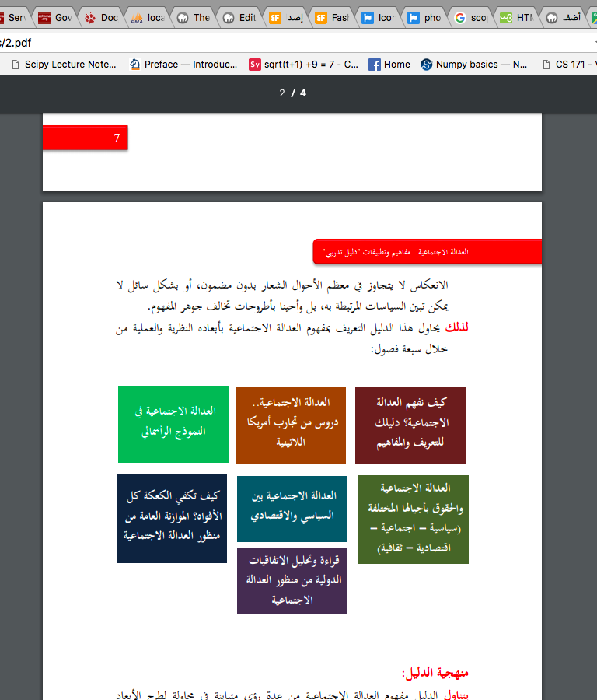597x700 pixels.
Task: Open the 'Icor' tab with flag icon
Action: [x=379, y=17]
